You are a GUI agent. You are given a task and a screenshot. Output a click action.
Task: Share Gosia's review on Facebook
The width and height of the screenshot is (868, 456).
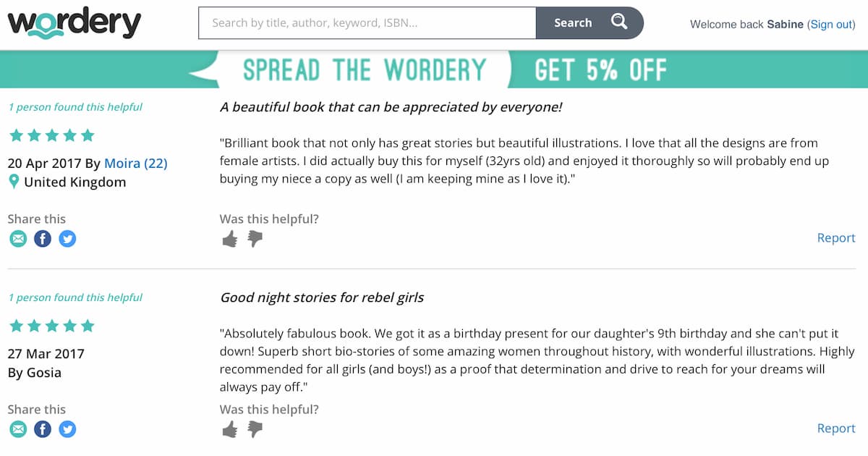[43, 429]
